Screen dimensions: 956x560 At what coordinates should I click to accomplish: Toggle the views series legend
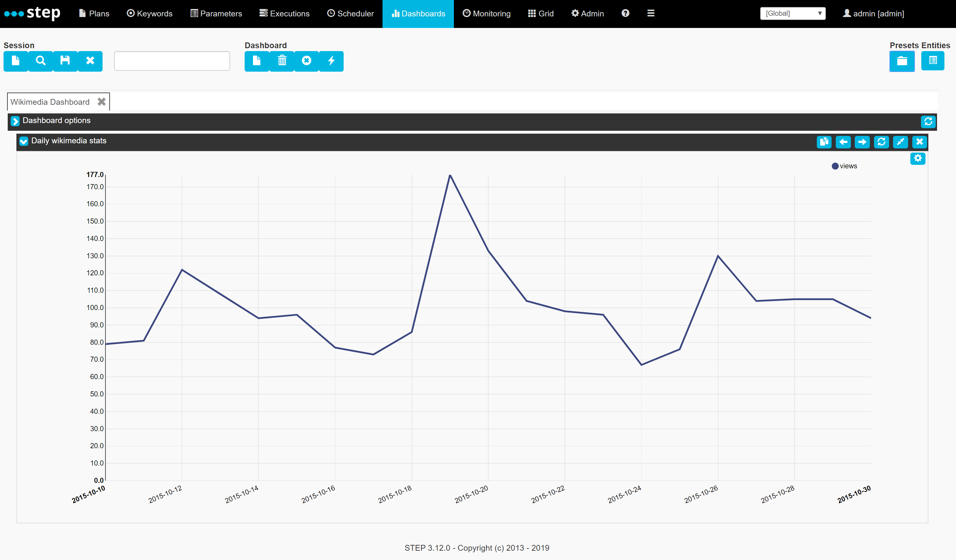(844, 166)
